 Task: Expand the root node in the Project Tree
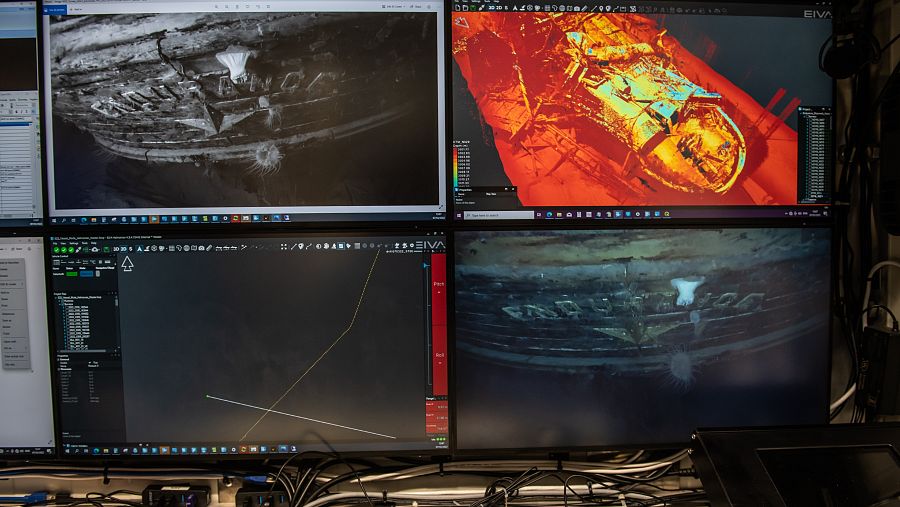point(56,297)
